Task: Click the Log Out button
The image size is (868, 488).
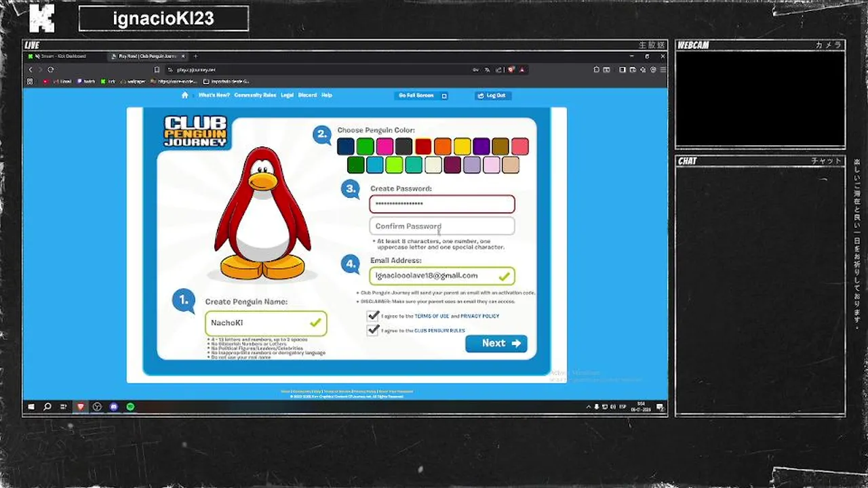Action: [493, 96]
